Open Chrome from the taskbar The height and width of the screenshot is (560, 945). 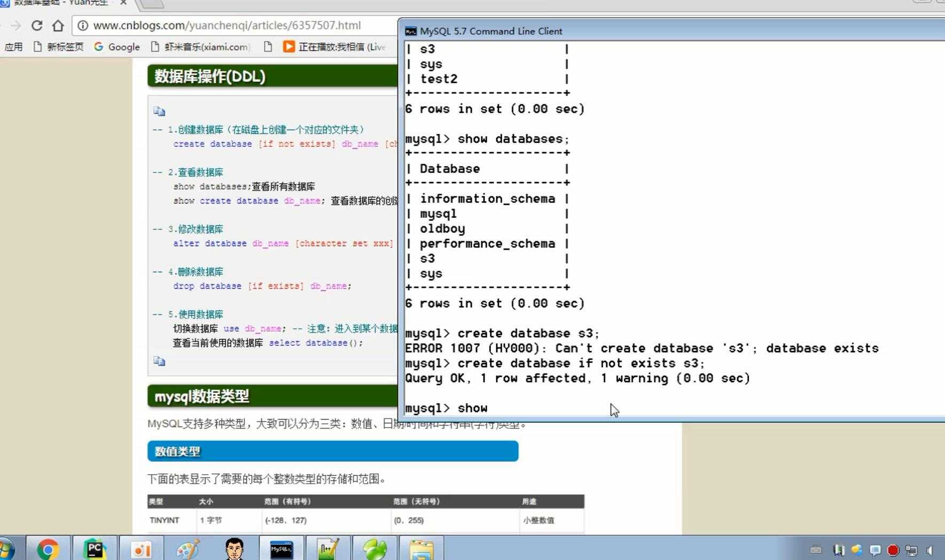48,549
